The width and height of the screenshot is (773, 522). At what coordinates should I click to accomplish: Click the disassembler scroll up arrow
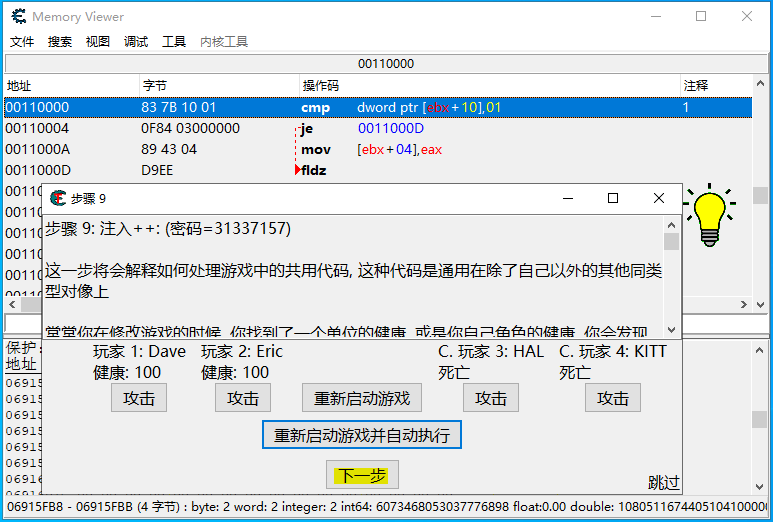pos(760,84)
